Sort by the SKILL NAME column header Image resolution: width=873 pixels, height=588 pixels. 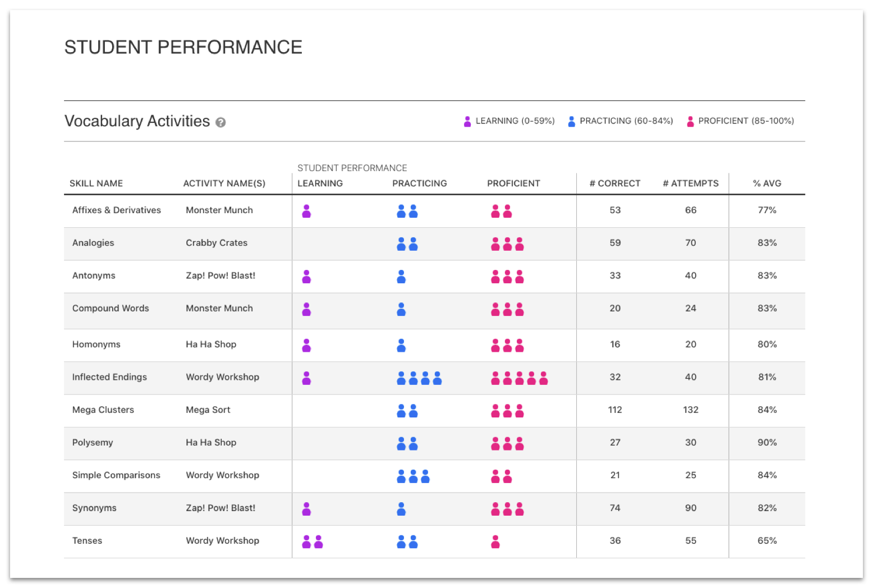[x=96, y=183]
